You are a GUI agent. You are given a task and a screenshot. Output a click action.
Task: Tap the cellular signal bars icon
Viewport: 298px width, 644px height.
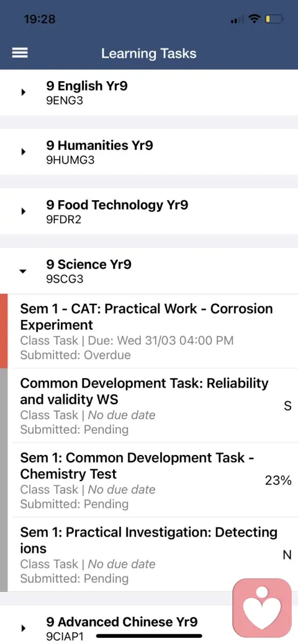(x=237, y=19)
